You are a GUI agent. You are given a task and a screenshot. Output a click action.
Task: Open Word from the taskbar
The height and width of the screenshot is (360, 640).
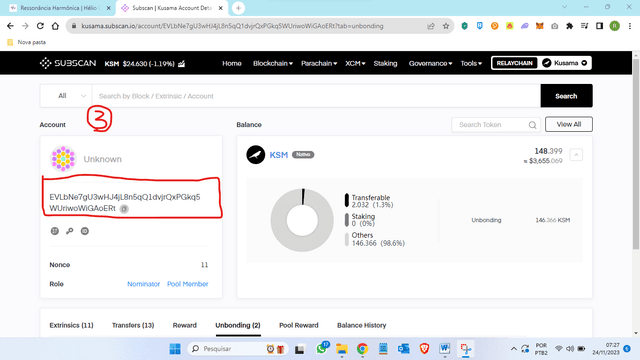point(445,349)
